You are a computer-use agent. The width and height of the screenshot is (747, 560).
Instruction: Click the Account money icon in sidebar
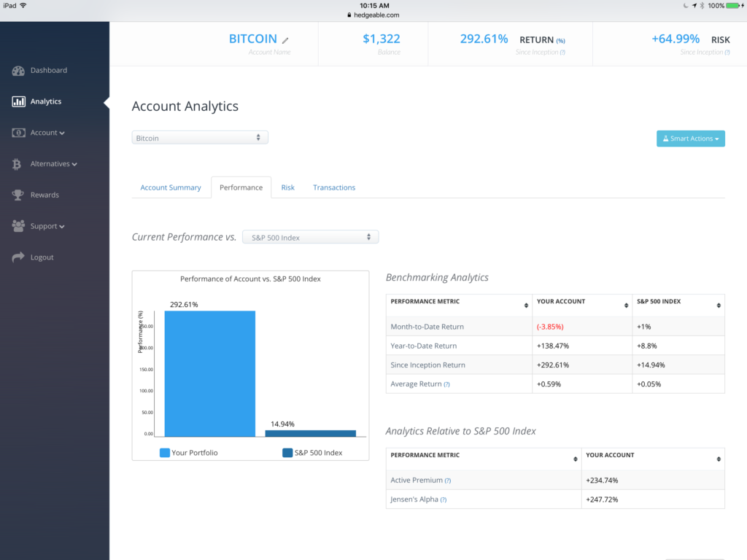[18, 133]
